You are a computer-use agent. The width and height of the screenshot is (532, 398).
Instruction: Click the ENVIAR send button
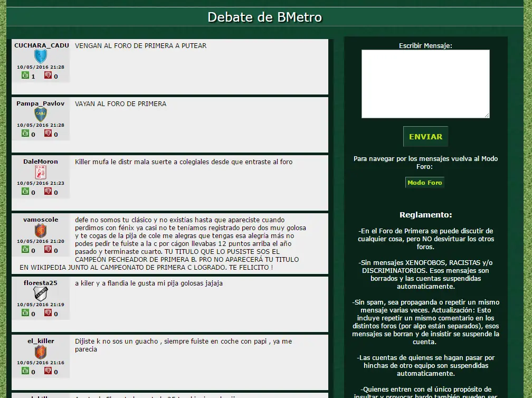[x=425, y=136]
